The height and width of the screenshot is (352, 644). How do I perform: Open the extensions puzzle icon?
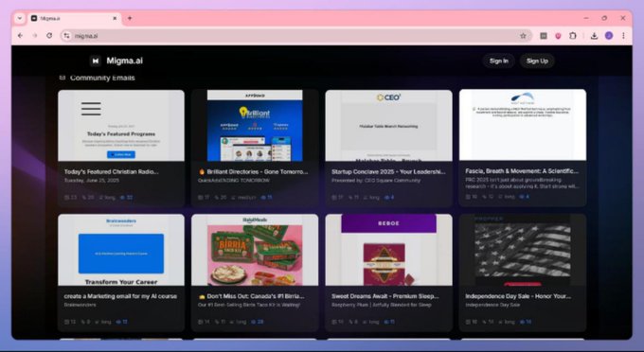[x=573, y=36]
